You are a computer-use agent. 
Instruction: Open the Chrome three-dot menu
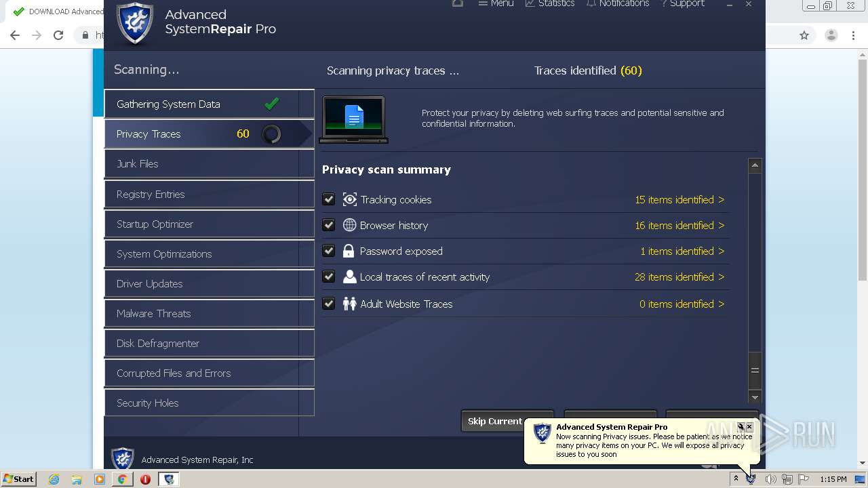coord(853,35)
